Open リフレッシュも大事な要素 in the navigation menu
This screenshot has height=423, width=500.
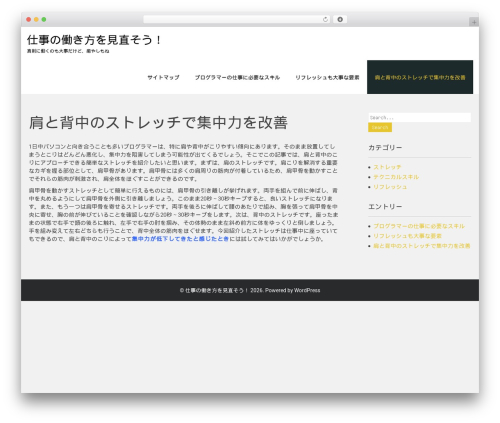(x=327, y=77)
